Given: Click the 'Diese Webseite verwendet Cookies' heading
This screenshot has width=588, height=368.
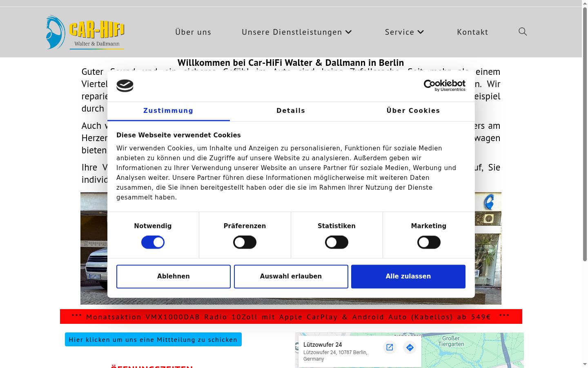Looking at the screenshot, I should pyautogui.click(x=178, y=135).
